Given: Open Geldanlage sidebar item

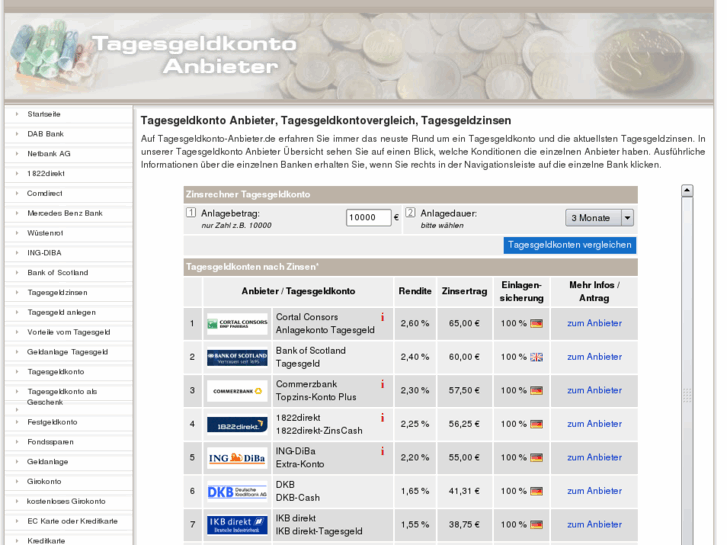Looking at the screenshot, I should [x=47, y=462].
